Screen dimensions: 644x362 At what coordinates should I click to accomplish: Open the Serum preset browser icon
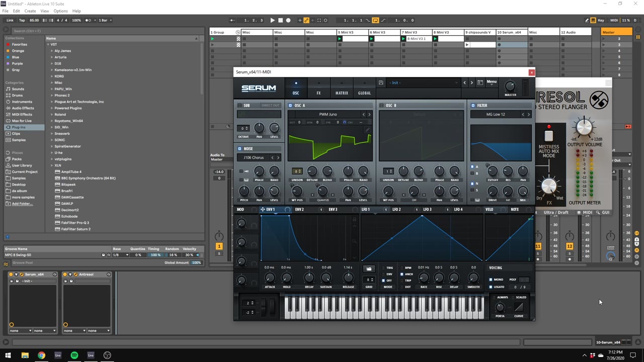(x=480, y=82)
